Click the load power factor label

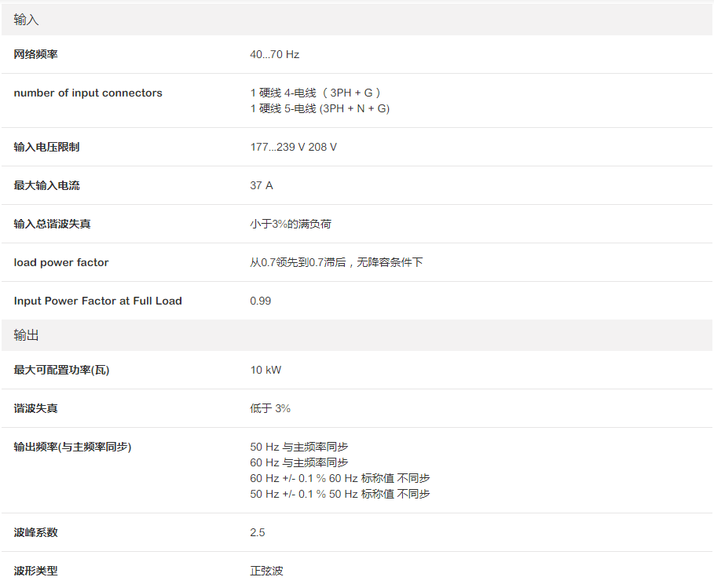point(61,262)
